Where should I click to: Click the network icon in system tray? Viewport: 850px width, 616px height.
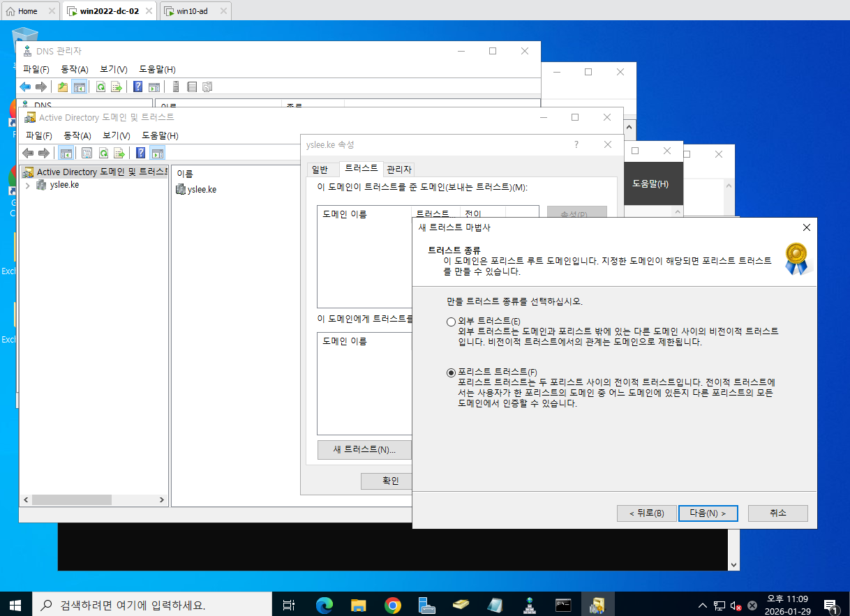(719, 605)
